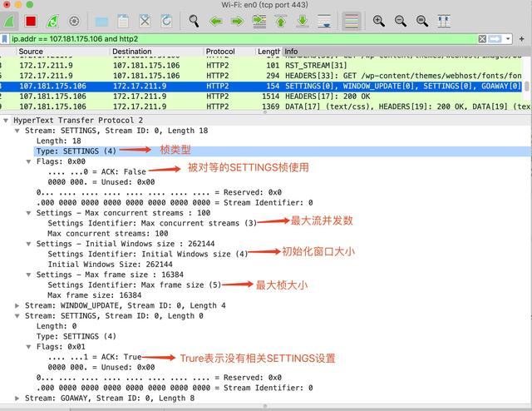This screenshot has height=411, width=532.
Task: Open recent display filters dropdown
Action: point(508,39)
